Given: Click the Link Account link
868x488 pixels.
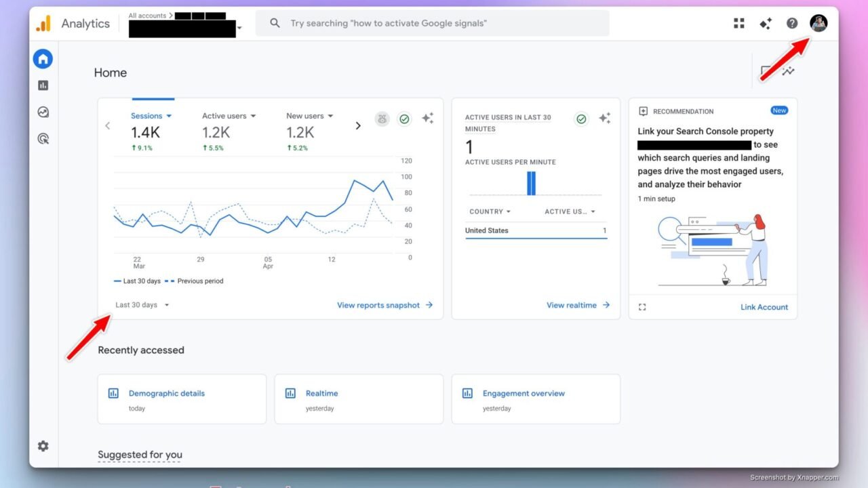Looking at the screenshot, I should click(764, 307).
